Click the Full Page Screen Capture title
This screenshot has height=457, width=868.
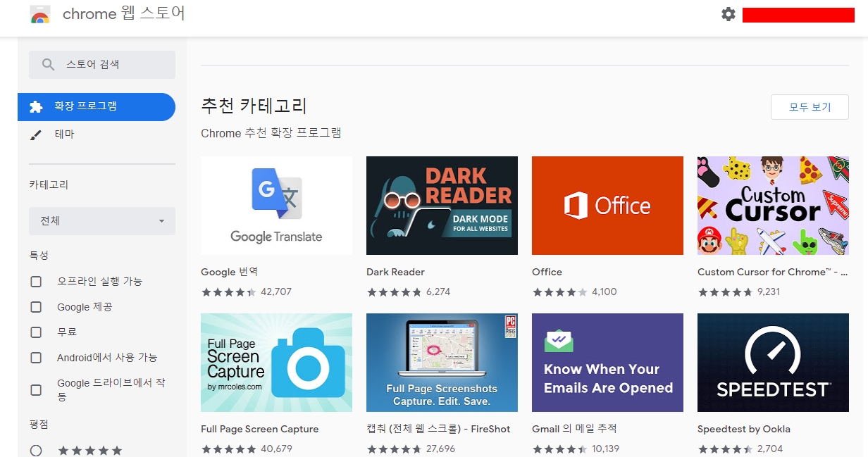260,429
